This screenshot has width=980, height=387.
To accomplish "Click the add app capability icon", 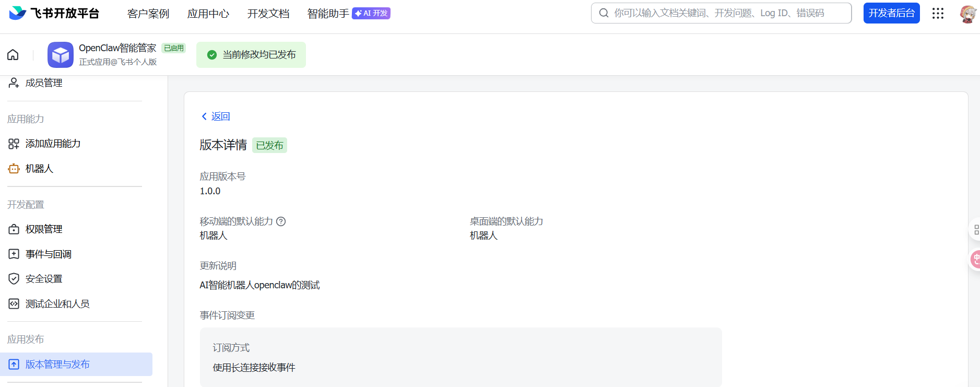I will [14, 144].
